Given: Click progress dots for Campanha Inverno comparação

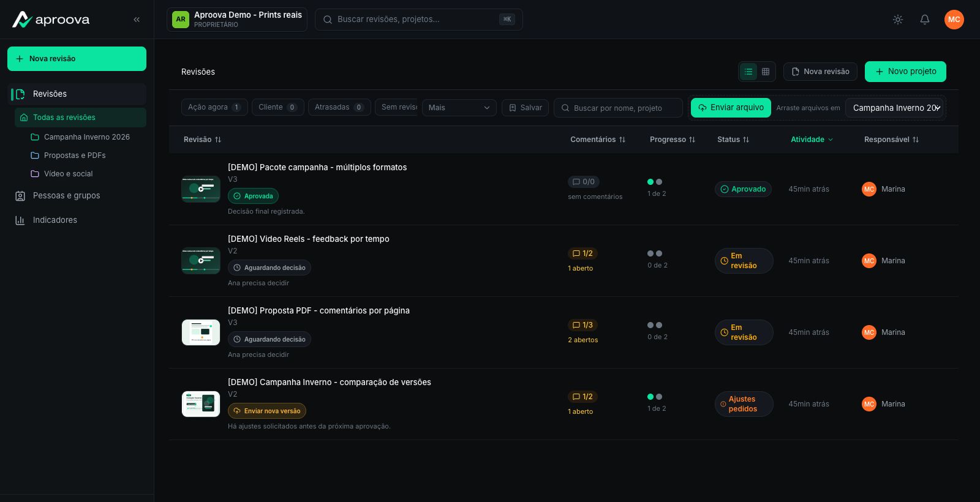Looking at the screenshot, I should pos(655,397).
